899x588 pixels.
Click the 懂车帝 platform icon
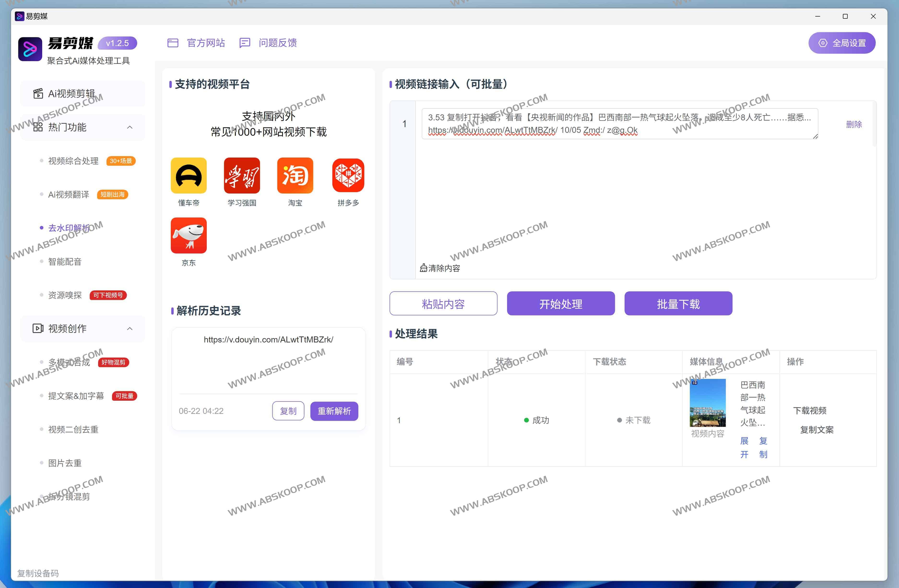pos(189,176)
